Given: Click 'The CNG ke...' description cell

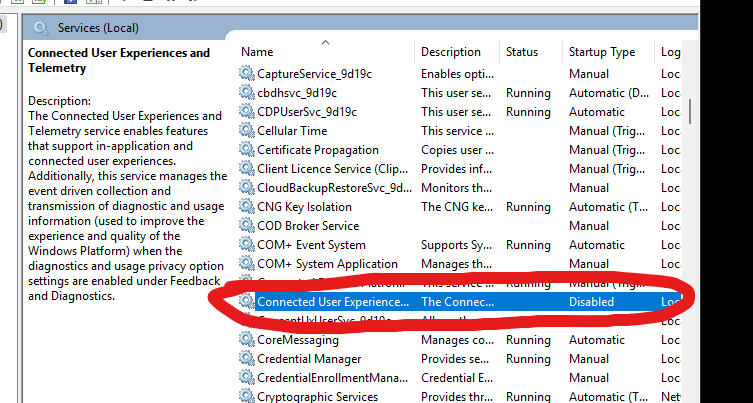Looking at the screenshot, I should 457,207.
